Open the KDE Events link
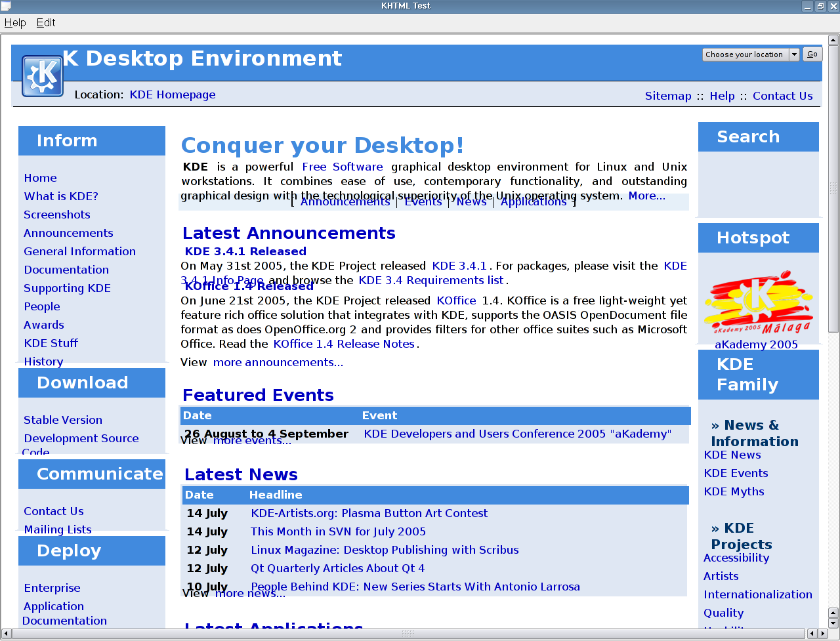 tap(736, 473)
